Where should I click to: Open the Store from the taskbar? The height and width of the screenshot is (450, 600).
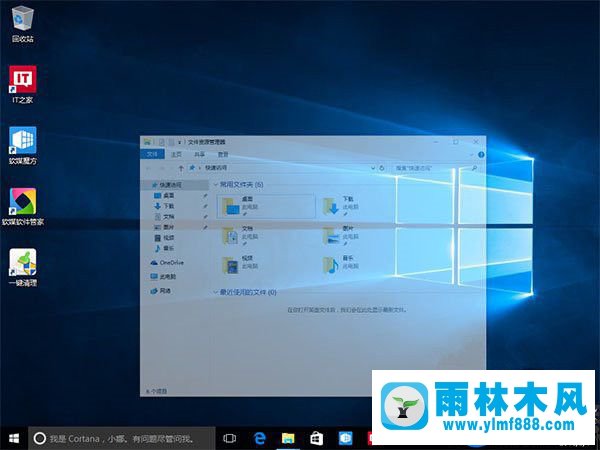click(316, 439)
